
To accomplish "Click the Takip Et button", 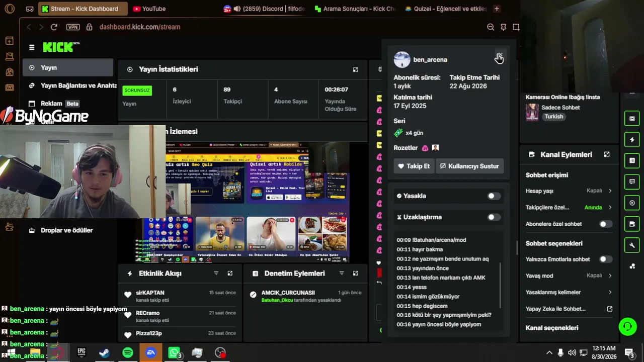I will point(414,166).
